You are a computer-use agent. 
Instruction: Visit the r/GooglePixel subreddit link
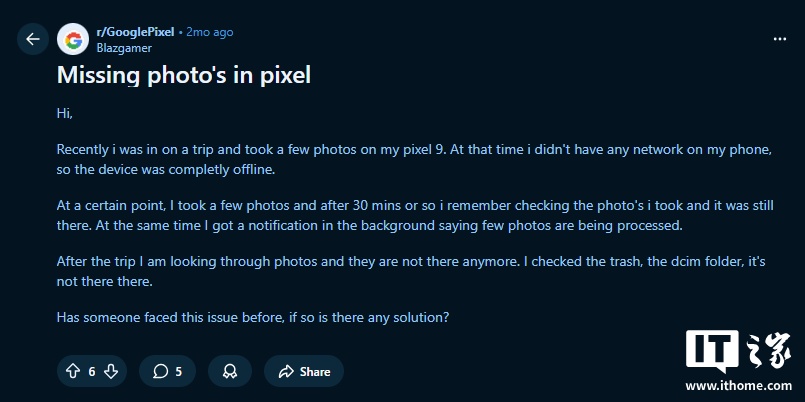(134, 32)
